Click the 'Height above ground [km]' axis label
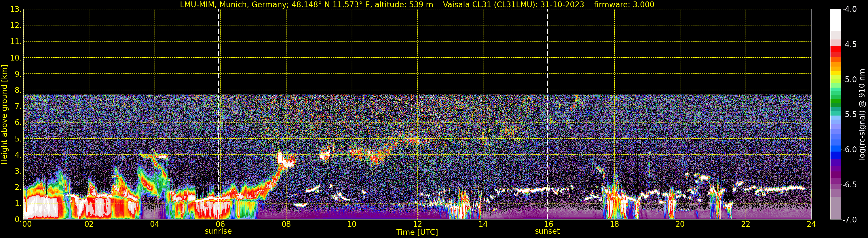The image size is (868, 238). [x=4, y=115]
